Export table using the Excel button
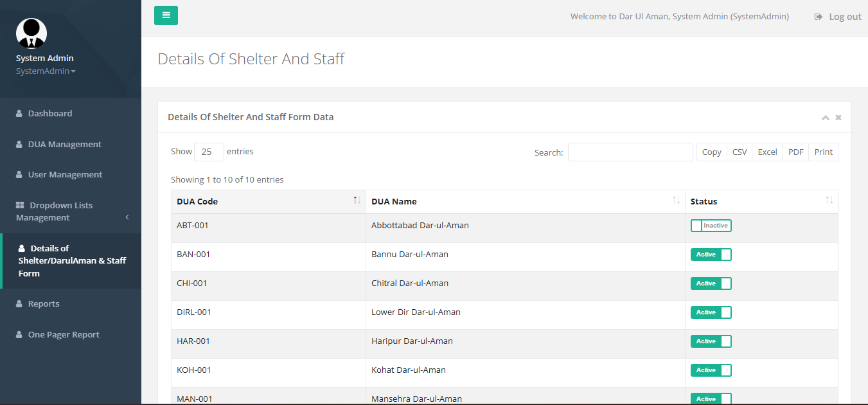This screenshot has width=868, height=405. click(x=767, y=152)
